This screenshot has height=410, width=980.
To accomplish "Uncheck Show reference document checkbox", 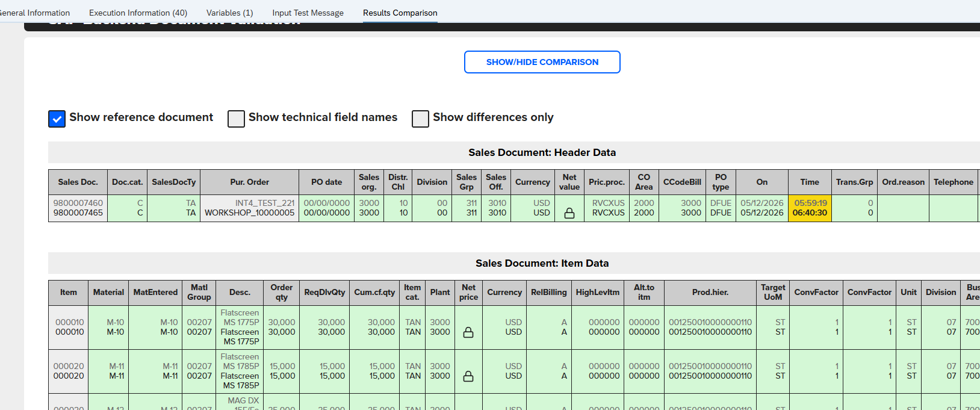I will [57, 119].
